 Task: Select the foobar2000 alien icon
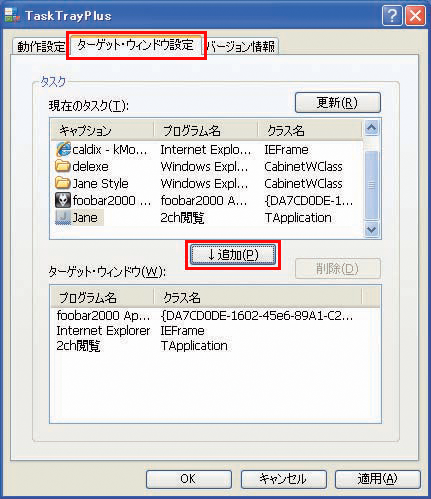pos(63,200)
